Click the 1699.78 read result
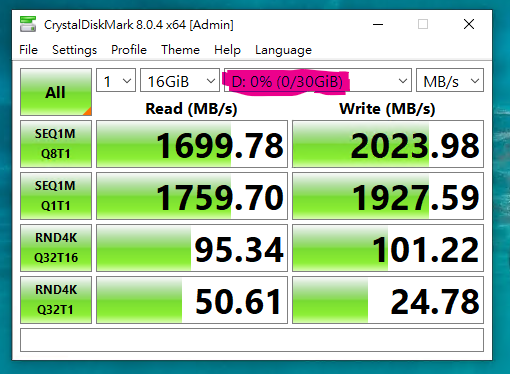Screen dimensions: 510x374 coord(192,144)
